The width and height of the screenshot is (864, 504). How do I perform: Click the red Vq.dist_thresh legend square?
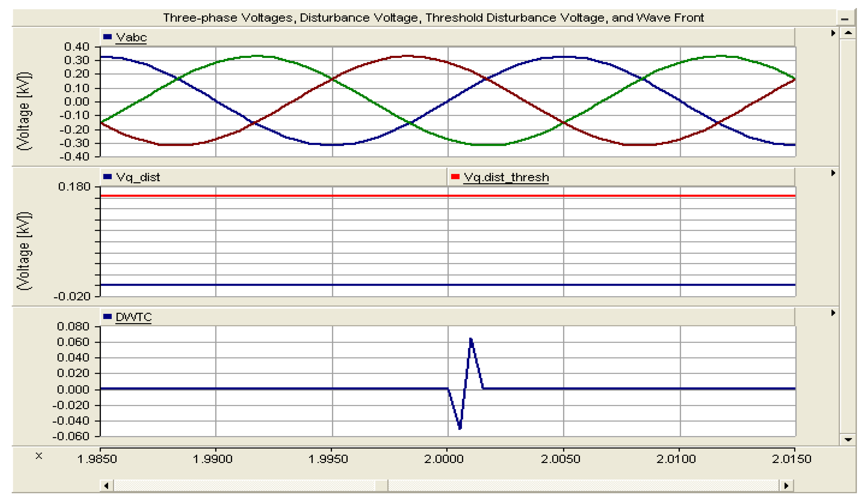(455, 177)
